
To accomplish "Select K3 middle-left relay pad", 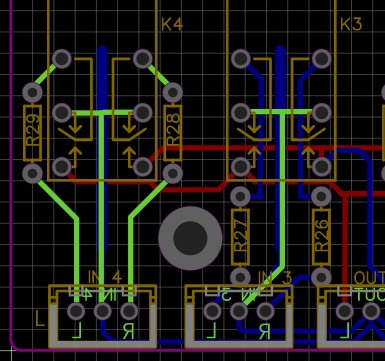I will click(x=241, y=113).
